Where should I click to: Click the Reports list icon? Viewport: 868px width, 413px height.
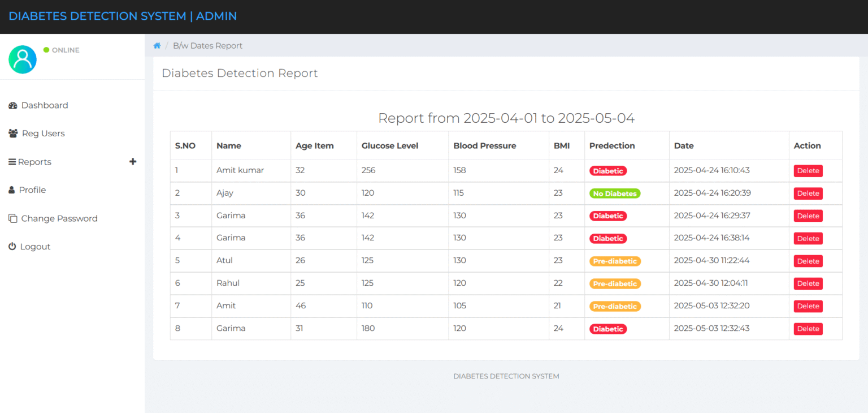point(12,162)
